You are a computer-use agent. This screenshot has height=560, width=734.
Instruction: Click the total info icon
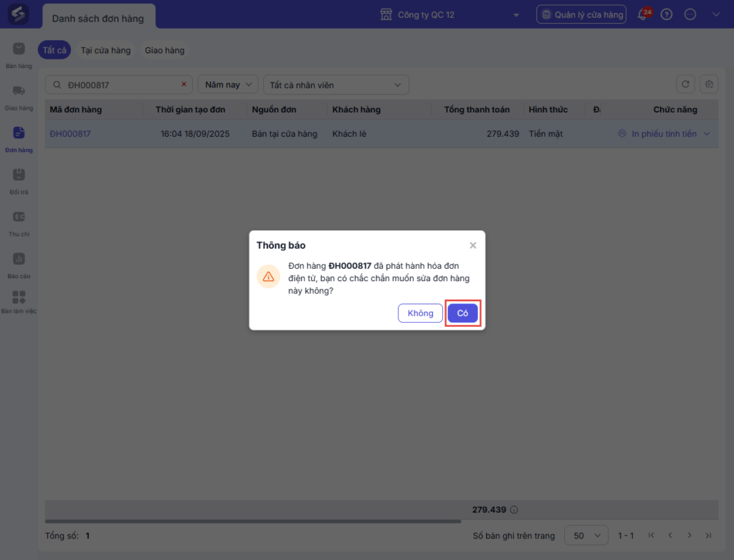[514, 509]
